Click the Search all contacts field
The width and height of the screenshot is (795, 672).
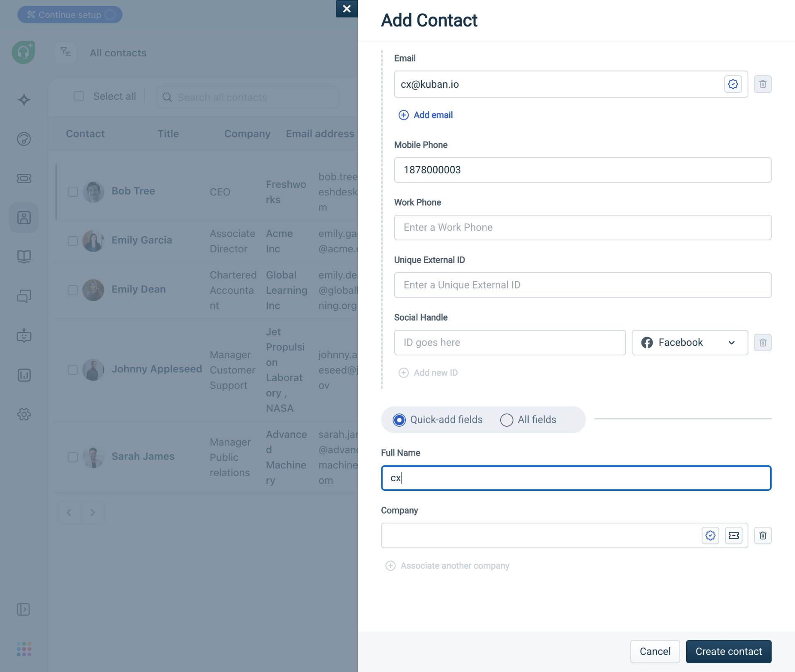248,97
